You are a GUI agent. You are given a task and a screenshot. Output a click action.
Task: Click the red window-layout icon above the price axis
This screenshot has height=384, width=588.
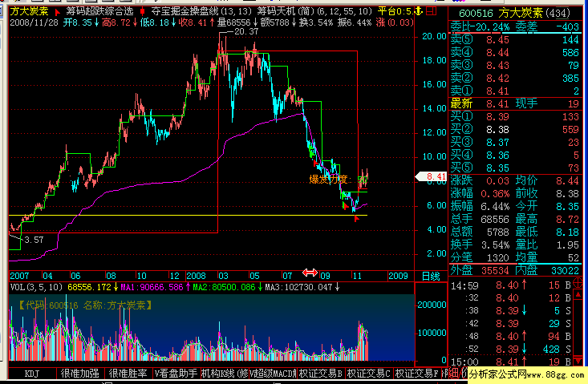tap(431, 11)
